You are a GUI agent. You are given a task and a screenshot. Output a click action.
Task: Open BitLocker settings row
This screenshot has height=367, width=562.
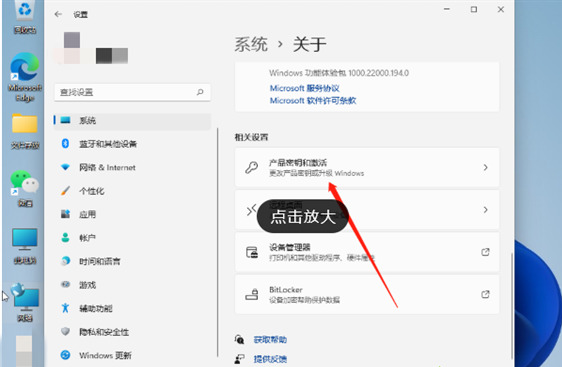coord(367,294)
